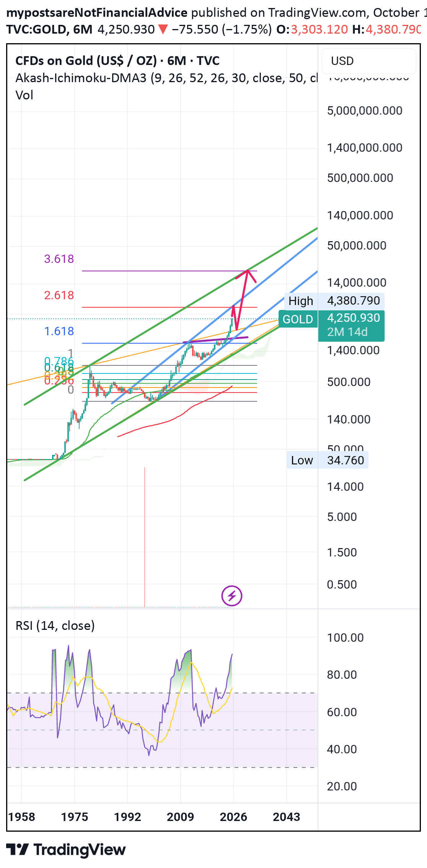Click the CFDs on Gold chart title

(x=117, y=61)
